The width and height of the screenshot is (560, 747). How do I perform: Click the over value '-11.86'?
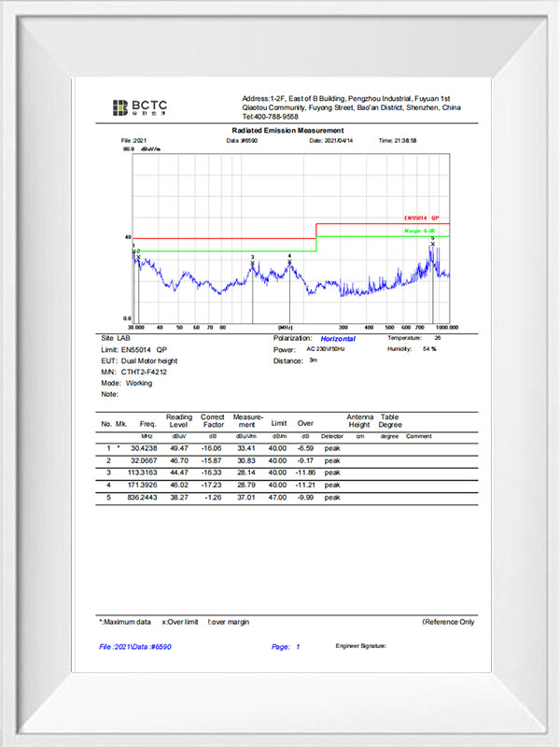tap(305, 472)
